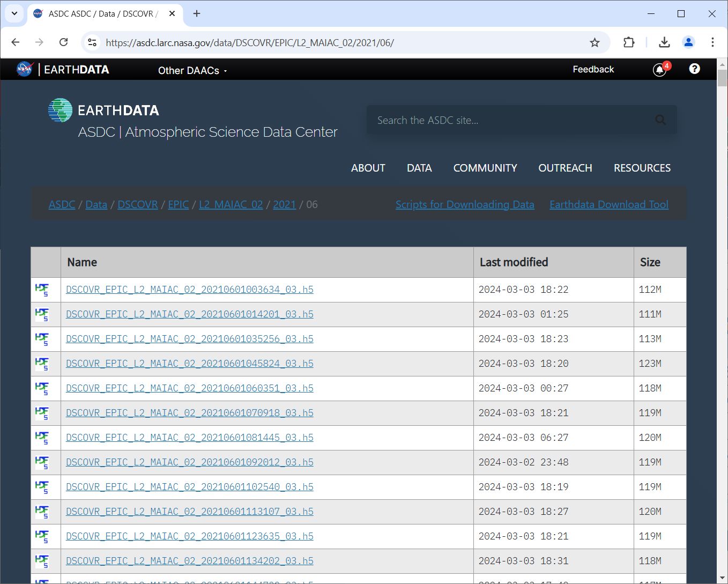Open Scripts for Downloading Data link
Image resolution: width=728 pixels, height=584 pixels.
pyautogui.click(x=465, y=204)
